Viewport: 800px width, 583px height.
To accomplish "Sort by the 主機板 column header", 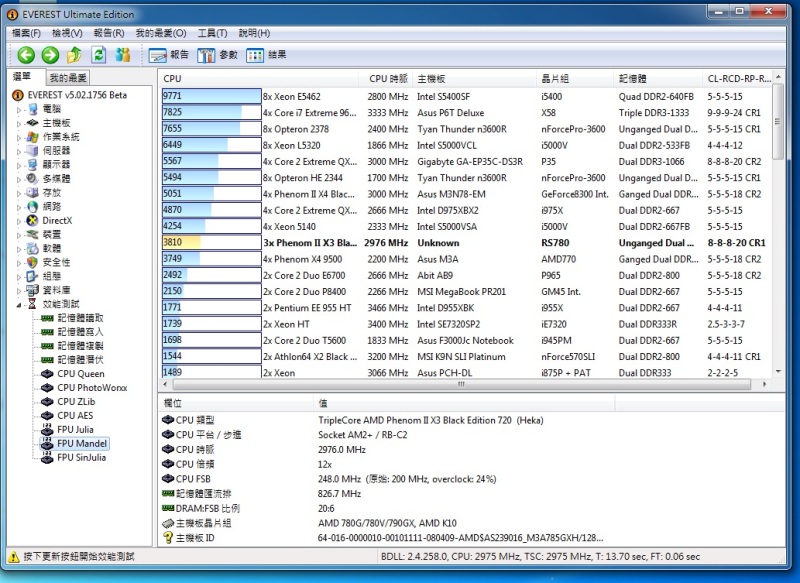I will 475,79.
